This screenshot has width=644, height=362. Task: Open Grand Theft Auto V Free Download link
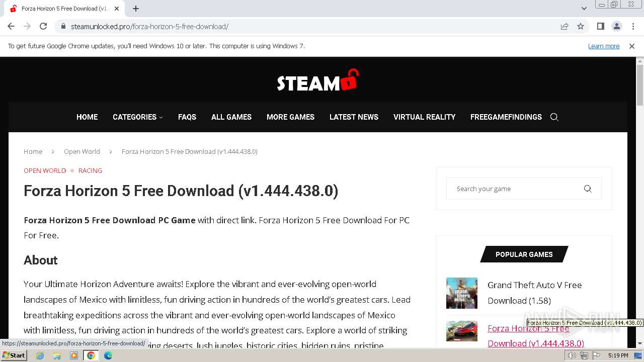click(534, 293)
